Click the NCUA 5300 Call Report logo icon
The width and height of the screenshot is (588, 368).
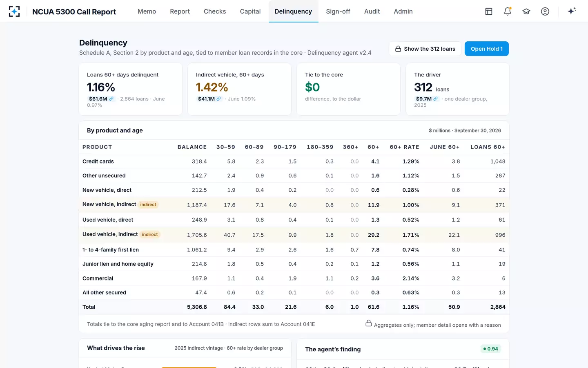click(x=14, y=11)
